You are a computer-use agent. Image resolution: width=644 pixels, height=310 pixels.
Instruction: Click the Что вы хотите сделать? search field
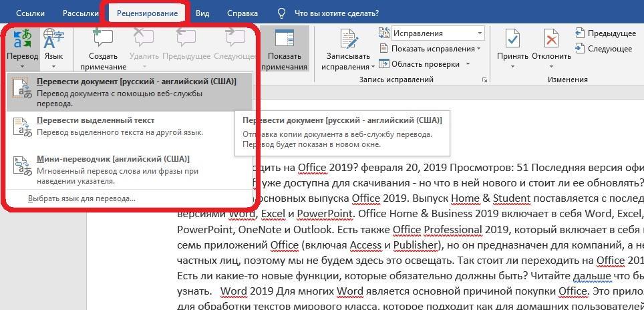[x=337, y=13]
